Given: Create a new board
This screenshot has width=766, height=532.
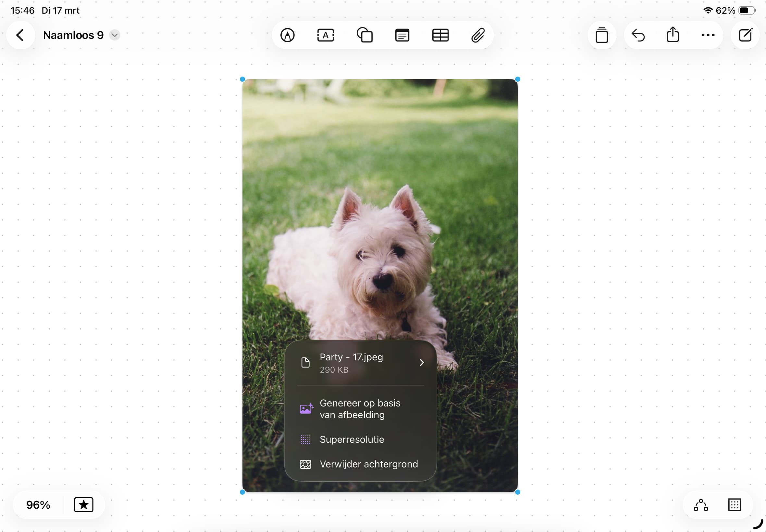Looking at the screenshot, I should [745, 35].
